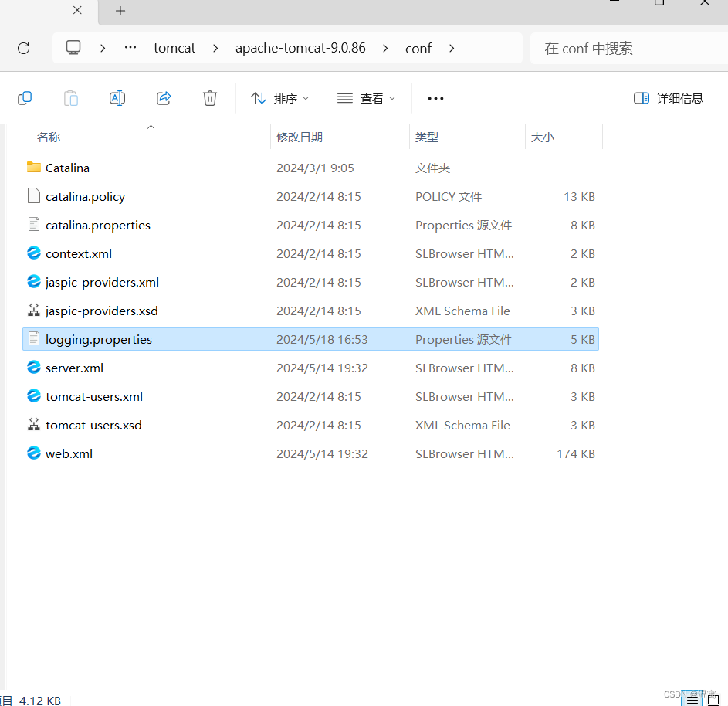The height and width of the screenshot is (706, 728).
Task: Select the server.xml file name
Action: [74, 368]
